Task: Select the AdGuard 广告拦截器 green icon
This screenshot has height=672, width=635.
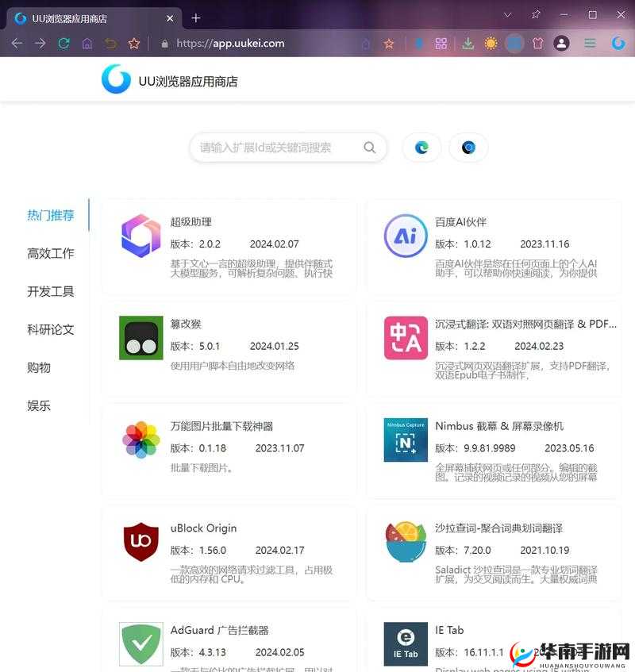Action: click(140, 643)
